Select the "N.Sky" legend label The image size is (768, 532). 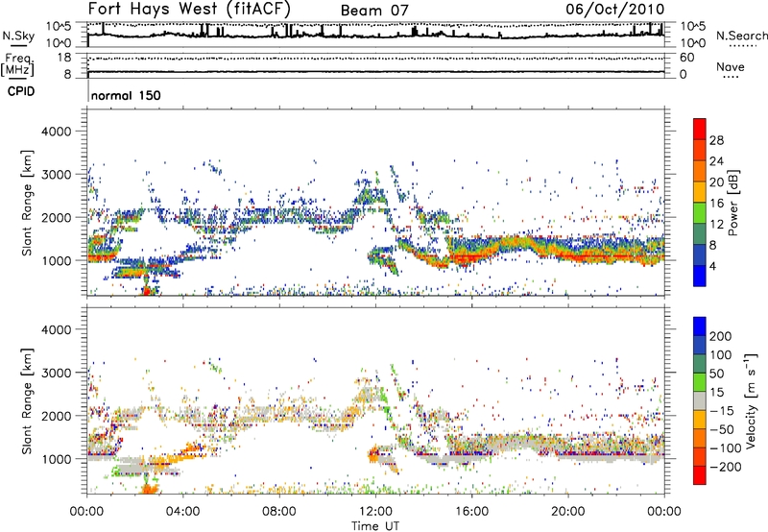point(18,36)
